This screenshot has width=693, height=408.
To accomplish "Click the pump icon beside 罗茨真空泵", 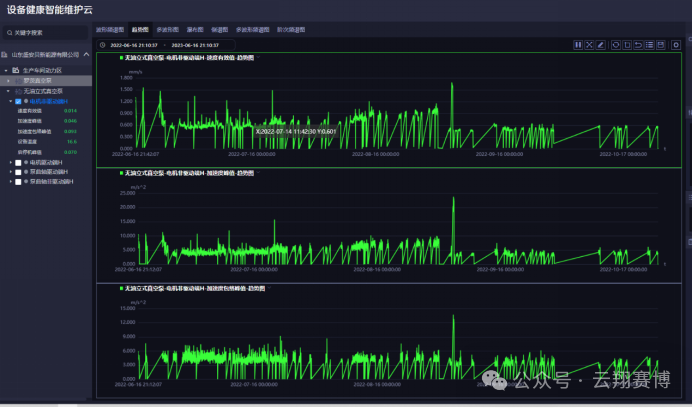I will point(19,81).
